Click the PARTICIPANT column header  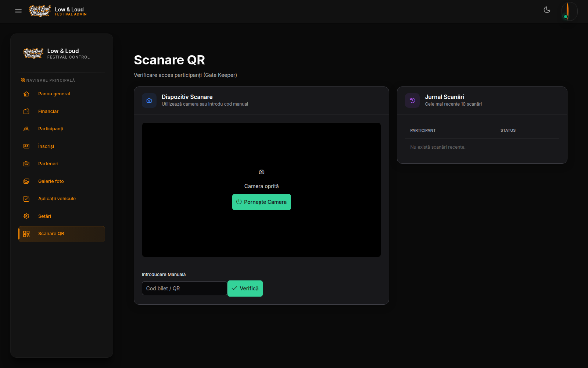(423, 130)
